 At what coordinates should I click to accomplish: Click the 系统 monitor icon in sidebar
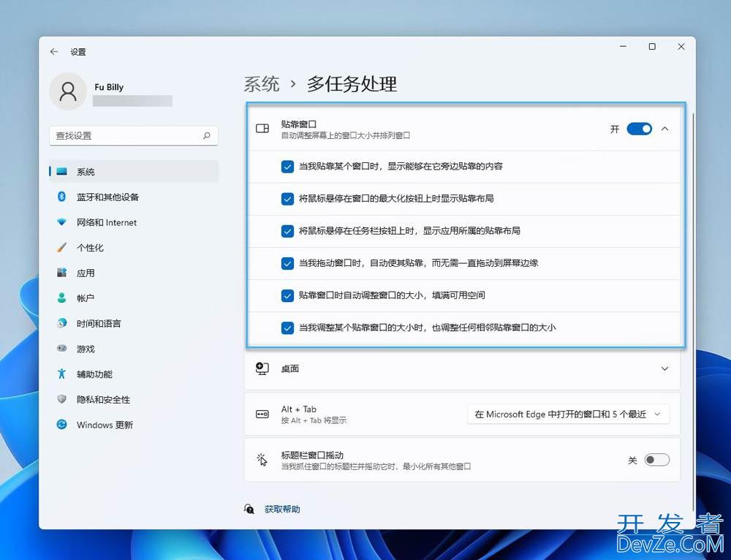coord(61,172)
